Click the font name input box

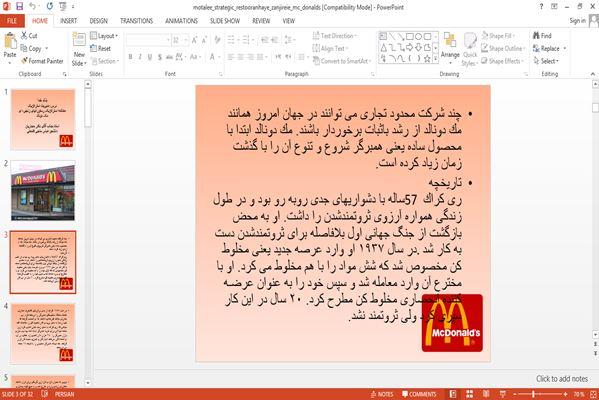(147, 40)
